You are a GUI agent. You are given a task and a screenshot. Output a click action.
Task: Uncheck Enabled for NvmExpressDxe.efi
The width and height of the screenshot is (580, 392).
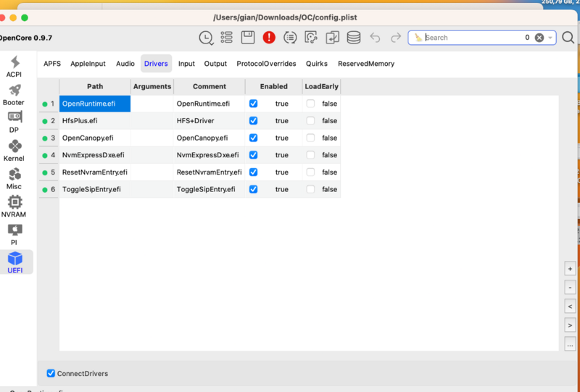(253, 155)
